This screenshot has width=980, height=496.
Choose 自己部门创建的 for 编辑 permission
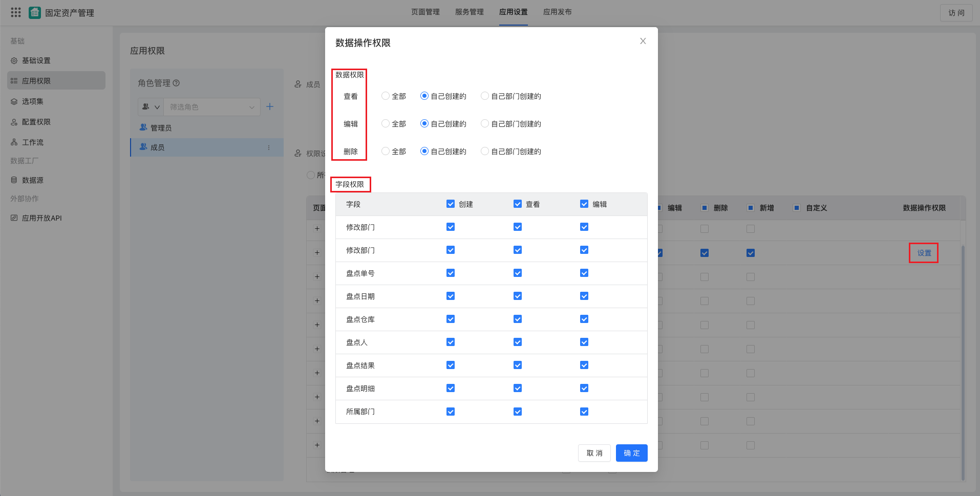pos(484,123)
